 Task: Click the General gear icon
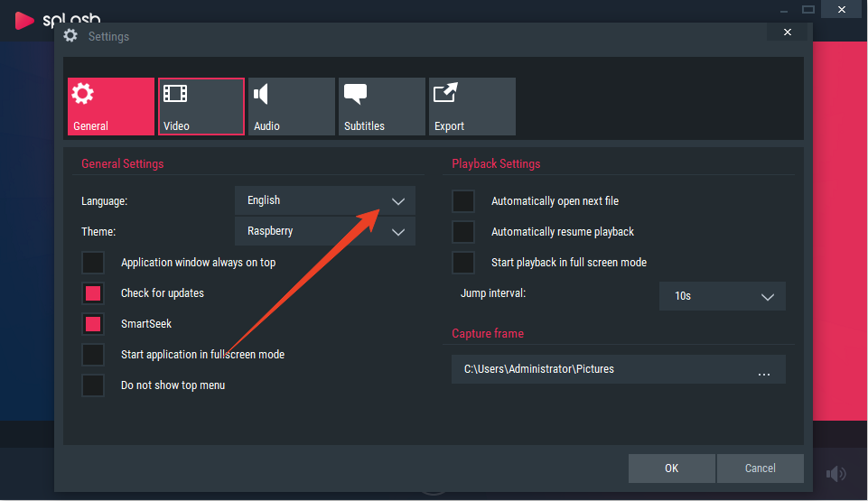point(82,94)
